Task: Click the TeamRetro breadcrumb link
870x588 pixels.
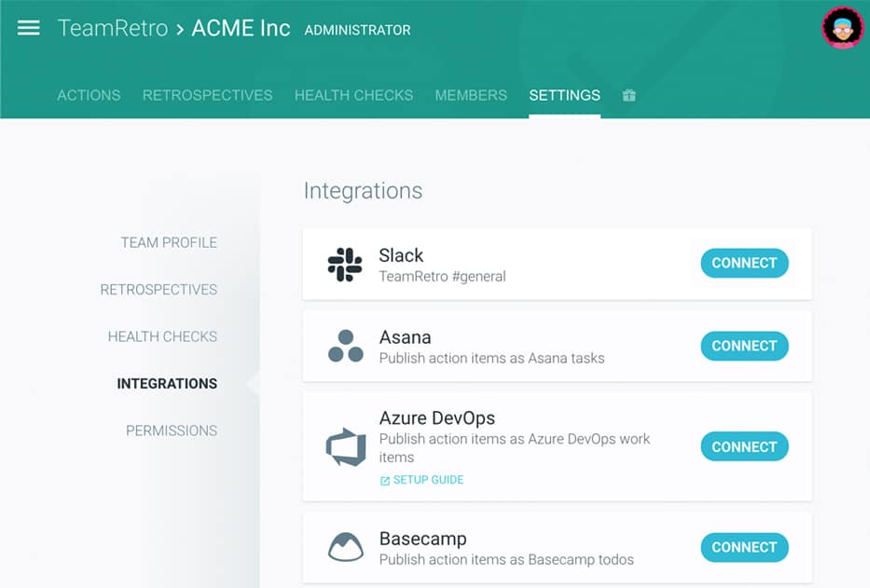Action: click(x=113, y=28)
